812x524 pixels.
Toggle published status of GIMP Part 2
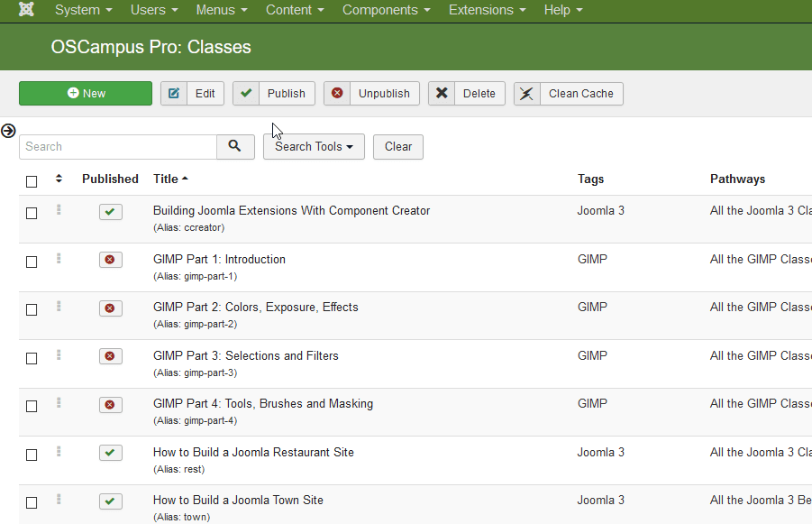tap(111, 308)
